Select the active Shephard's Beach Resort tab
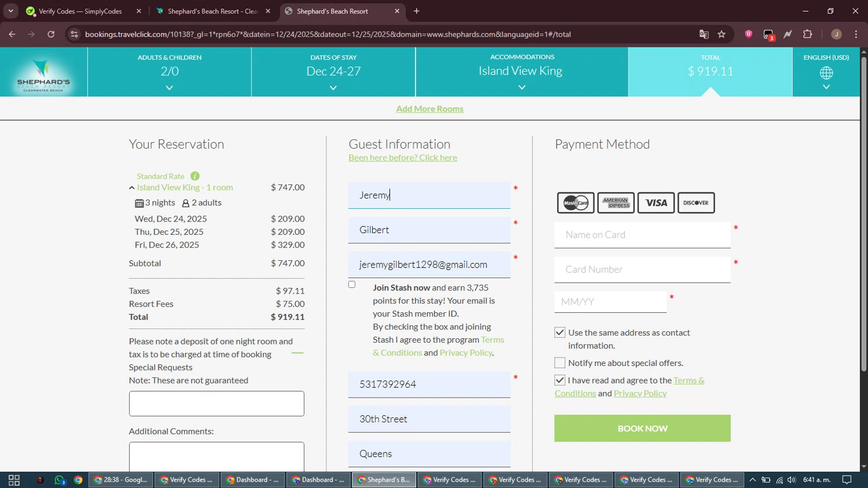The width and height of the screenshot is (868, 488). [x=341, y=11]
